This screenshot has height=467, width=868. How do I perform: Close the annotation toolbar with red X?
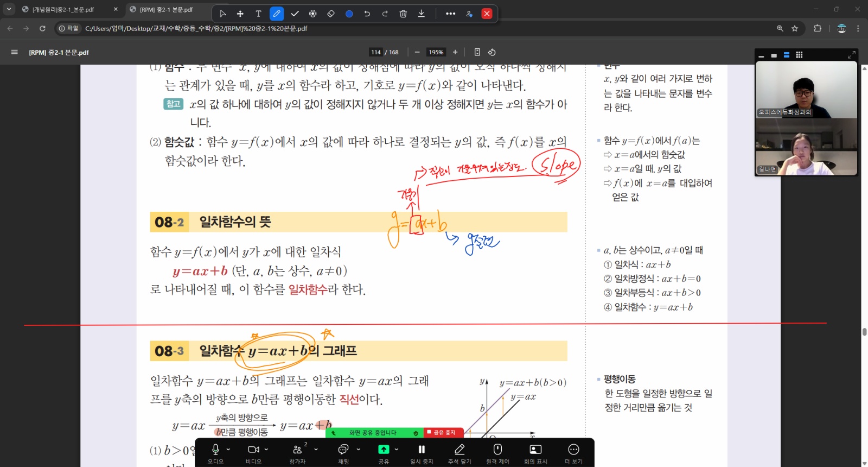click(487, 14)
